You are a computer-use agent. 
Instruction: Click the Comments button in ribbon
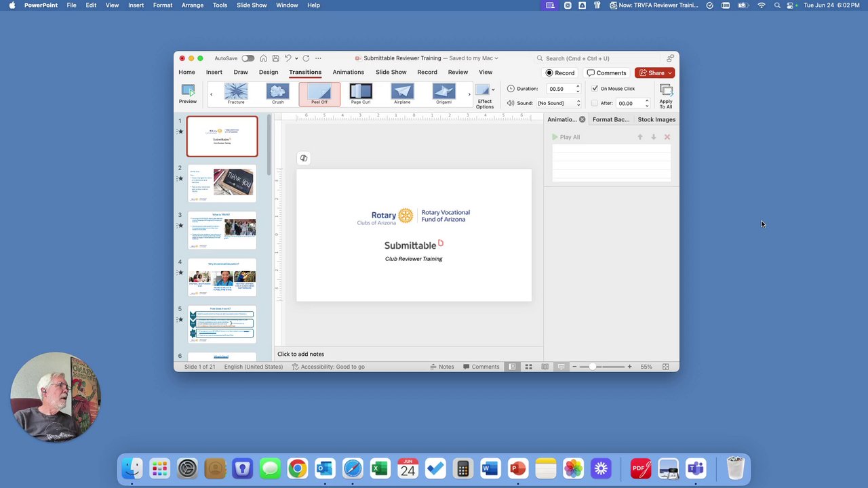[607, 73]
